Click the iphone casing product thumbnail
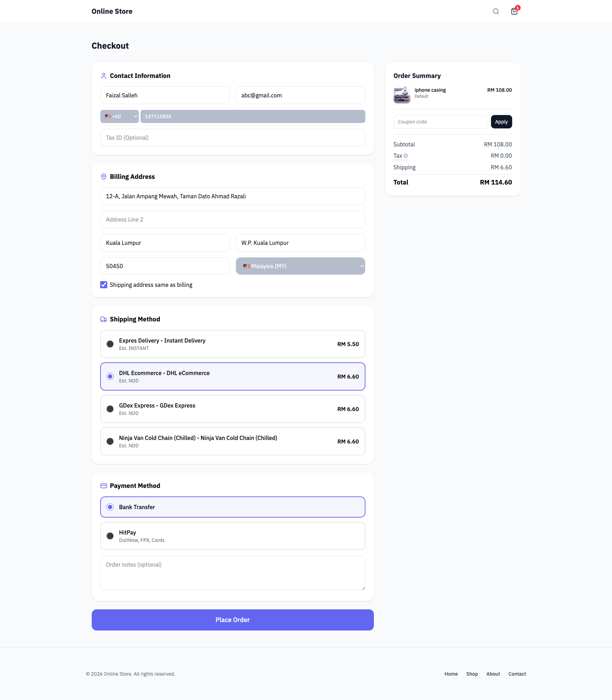 pos(401,95)
